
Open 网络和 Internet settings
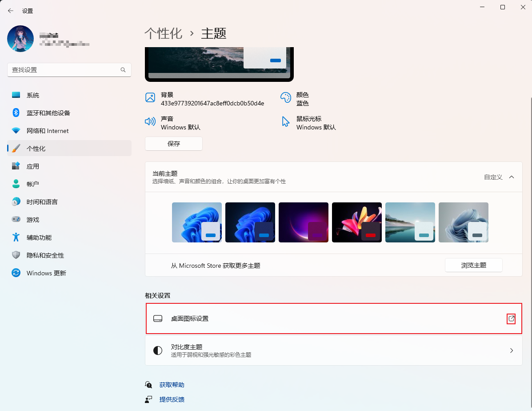69,131
